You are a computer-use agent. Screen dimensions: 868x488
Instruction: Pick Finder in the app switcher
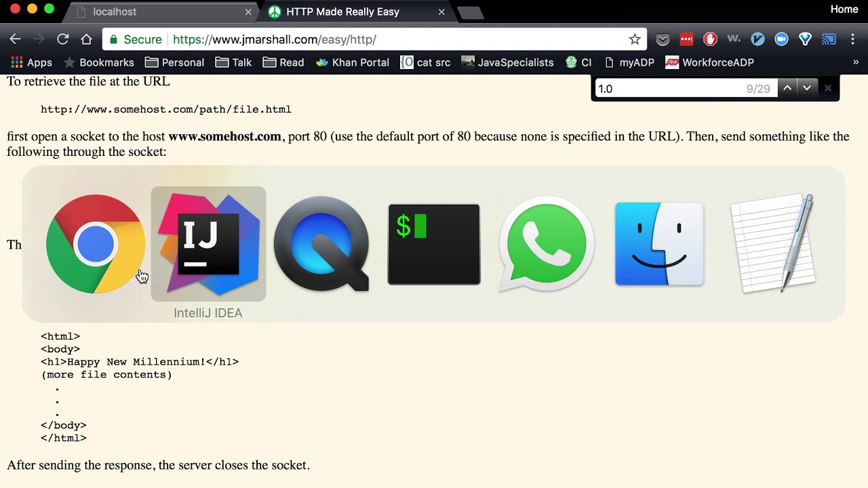[x=659, y=244]
